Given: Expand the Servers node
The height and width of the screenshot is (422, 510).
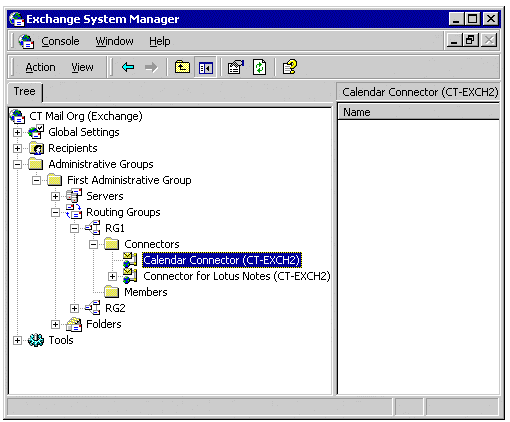Looking at the screenshot, I should [x=55, y=196].
